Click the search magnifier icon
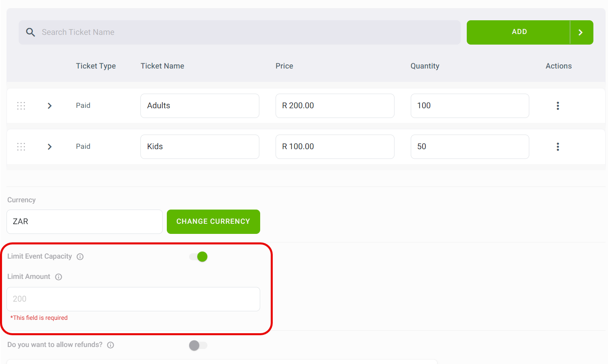608x364 pixels. tap(30, 32)
